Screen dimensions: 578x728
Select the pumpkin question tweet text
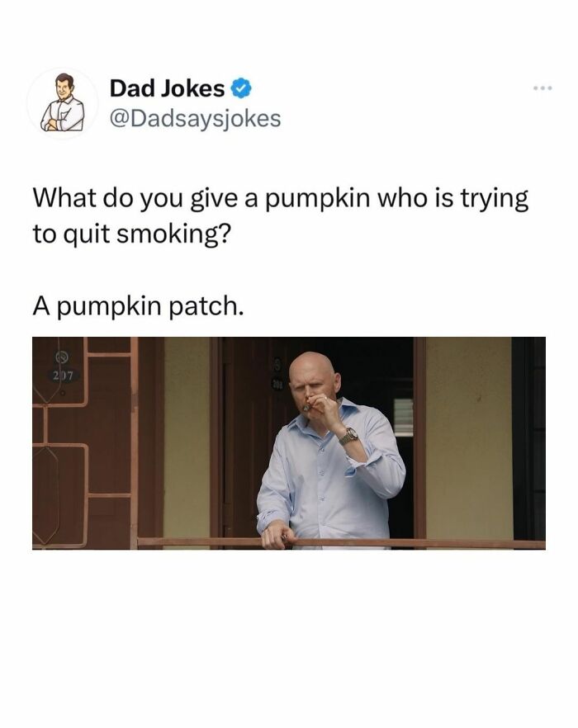pos(281,216)
